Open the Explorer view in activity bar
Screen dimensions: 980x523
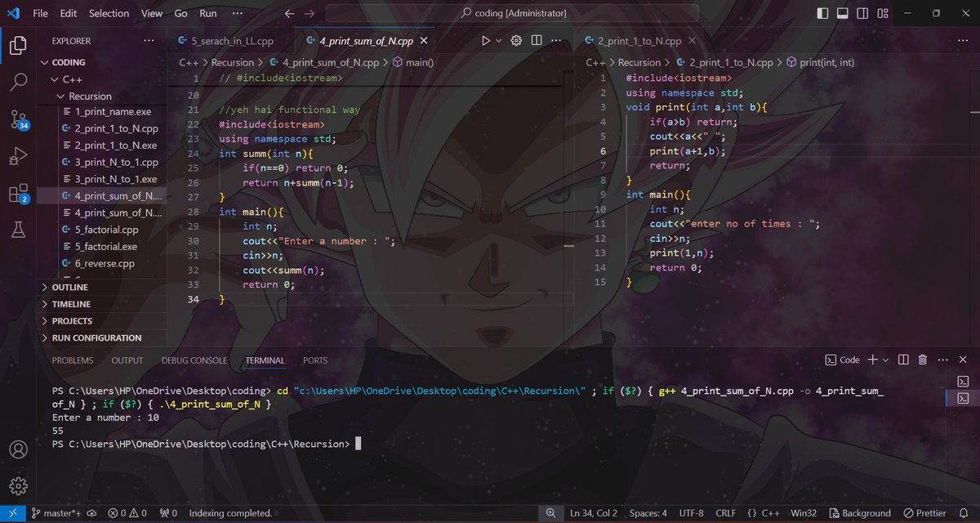pyautogui.click(x=18, y=45)
